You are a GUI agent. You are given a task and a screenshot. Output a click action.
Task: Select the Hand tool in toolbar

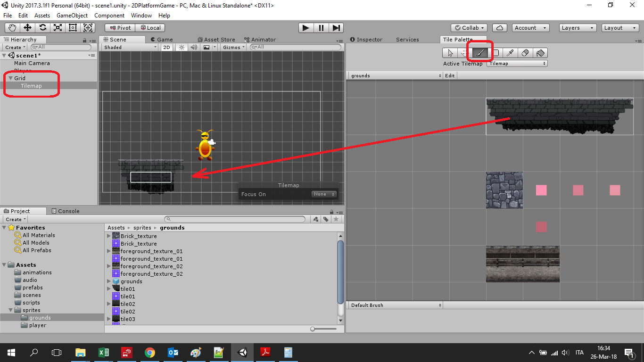coord(12,28)
